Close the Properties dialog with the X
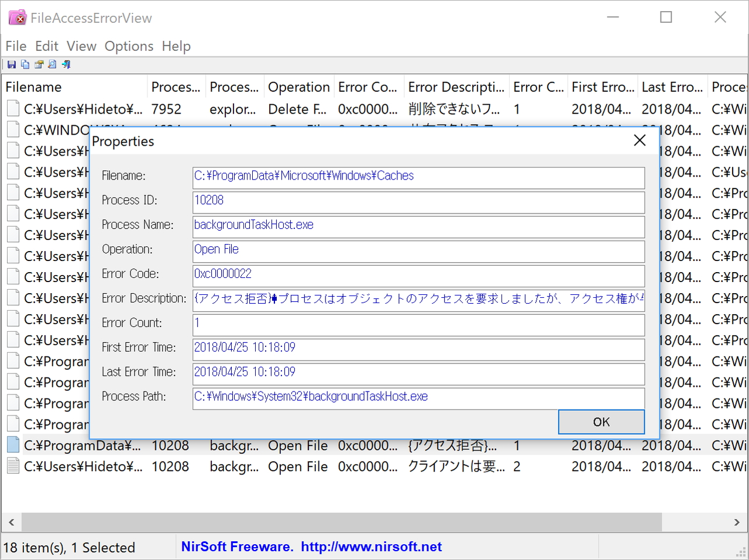 (640, 140)
